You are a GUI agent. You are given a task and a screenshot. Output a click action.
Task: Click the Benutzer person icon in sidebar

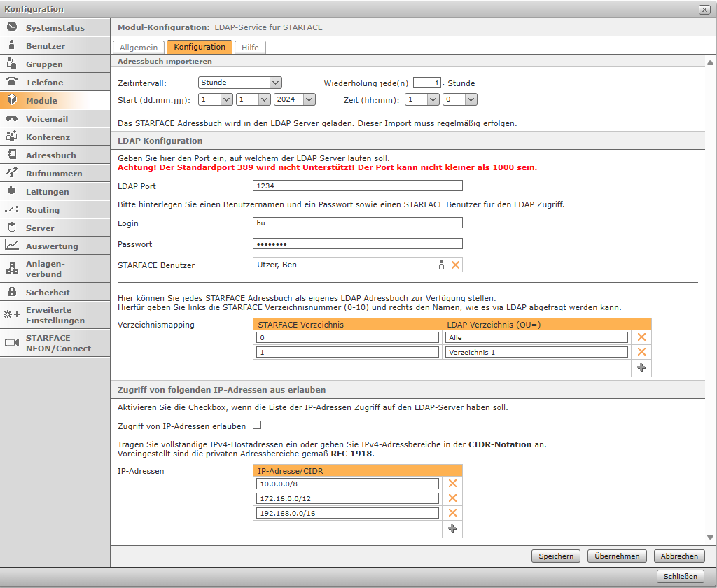12,45
